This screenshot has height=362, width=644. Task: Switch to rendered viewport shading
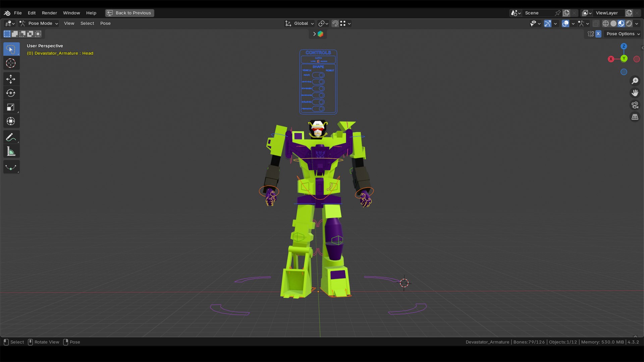pyautogui.click(x=629, y=23)
